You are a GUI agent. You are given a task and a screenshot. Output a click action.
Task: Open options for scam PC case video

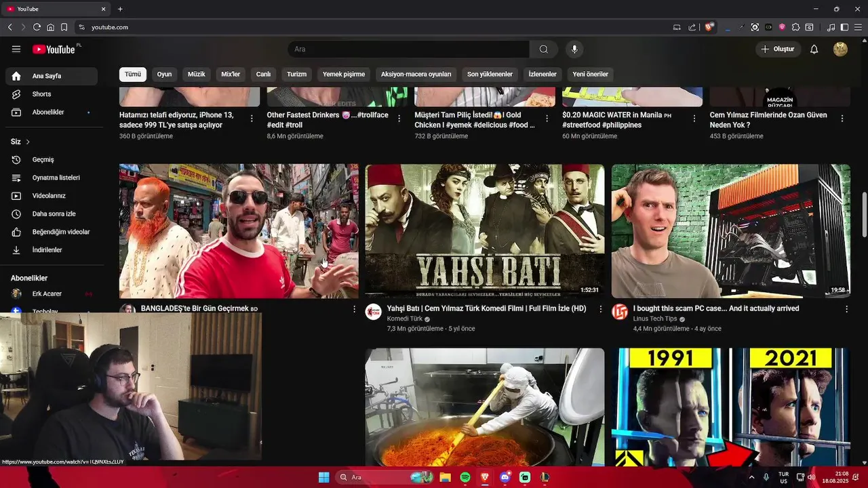click(846, 309)
